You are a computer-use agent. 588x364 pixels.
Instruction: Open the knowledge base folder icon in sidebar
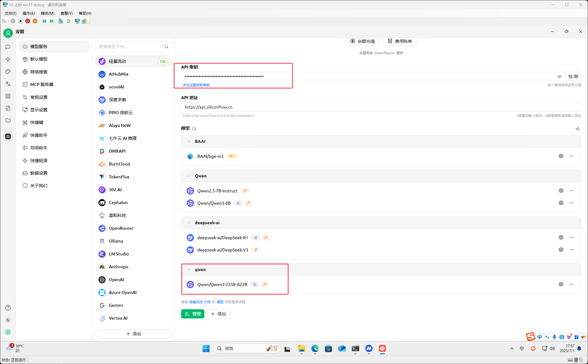[8, 120]
